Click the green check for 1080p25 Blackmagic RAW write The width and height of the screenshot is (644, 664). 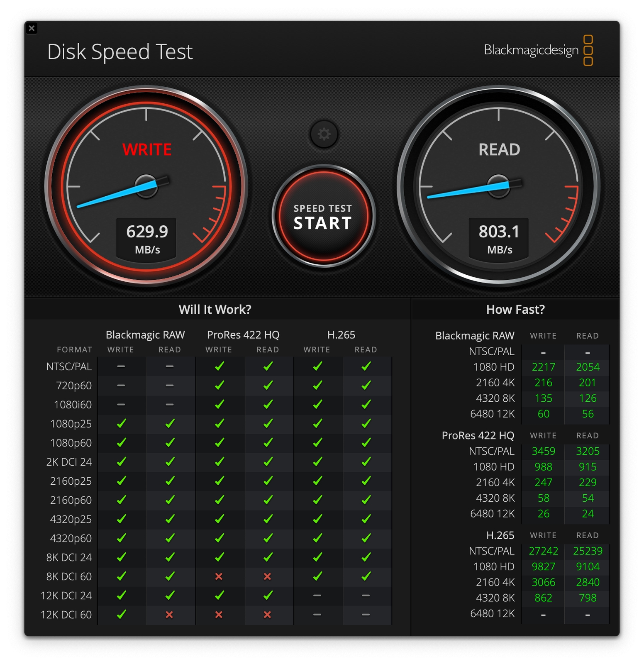pyautogui.click(x=121, y=423)
